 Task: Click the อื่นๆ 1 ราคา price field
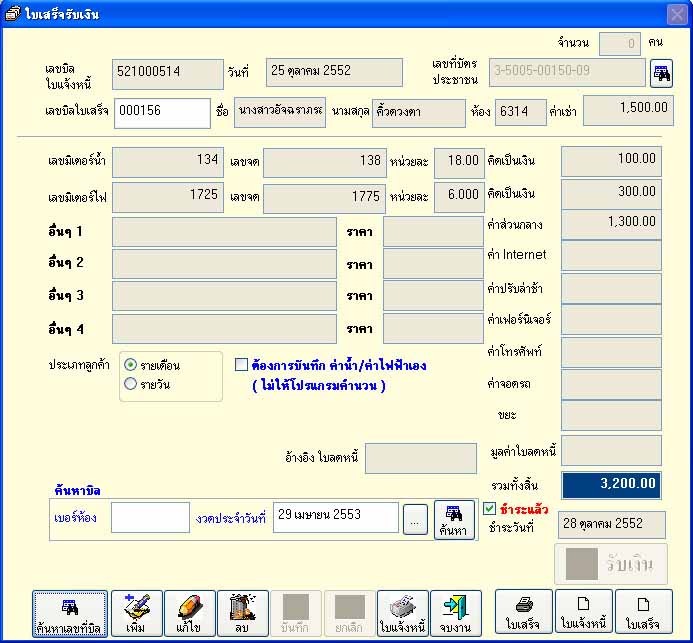point(433,231)
